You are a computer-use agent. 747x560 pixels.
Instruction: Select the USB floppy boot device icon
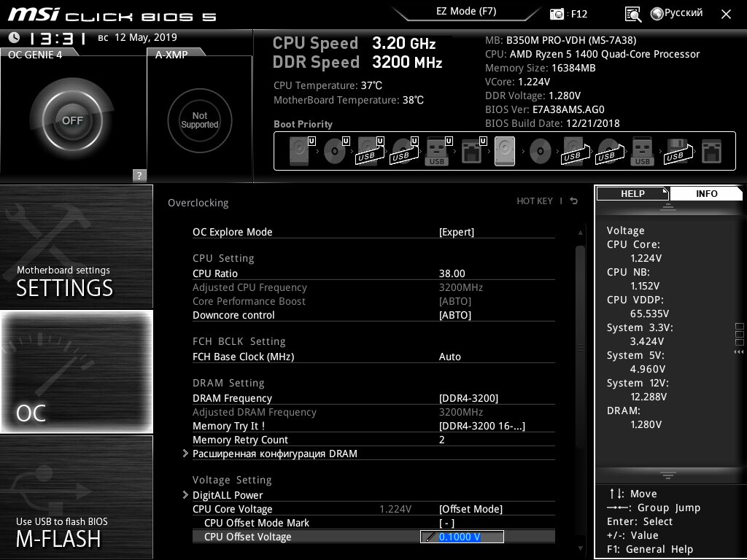click(678, 151)
